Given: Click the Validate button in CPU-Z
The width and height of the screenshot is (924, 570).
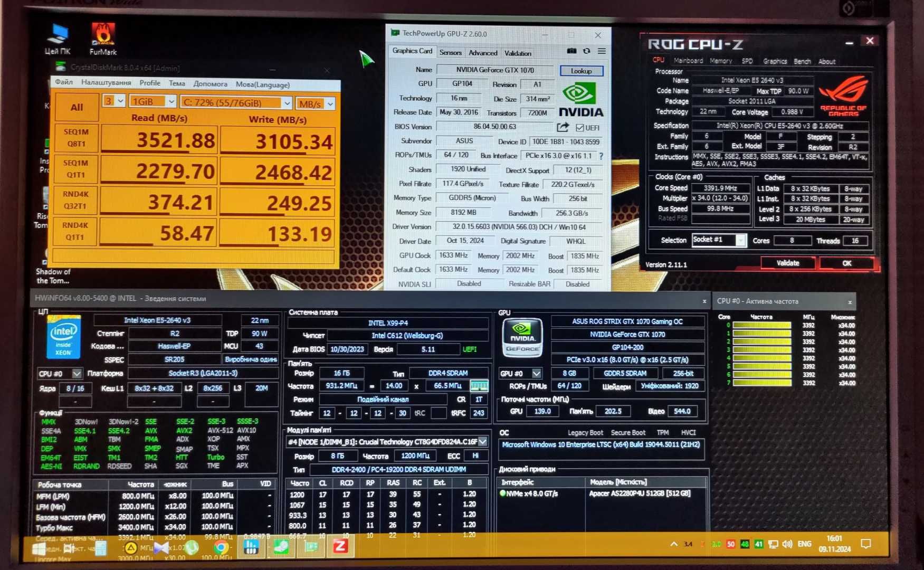Looking at the screenshot, I should (788, 263).
